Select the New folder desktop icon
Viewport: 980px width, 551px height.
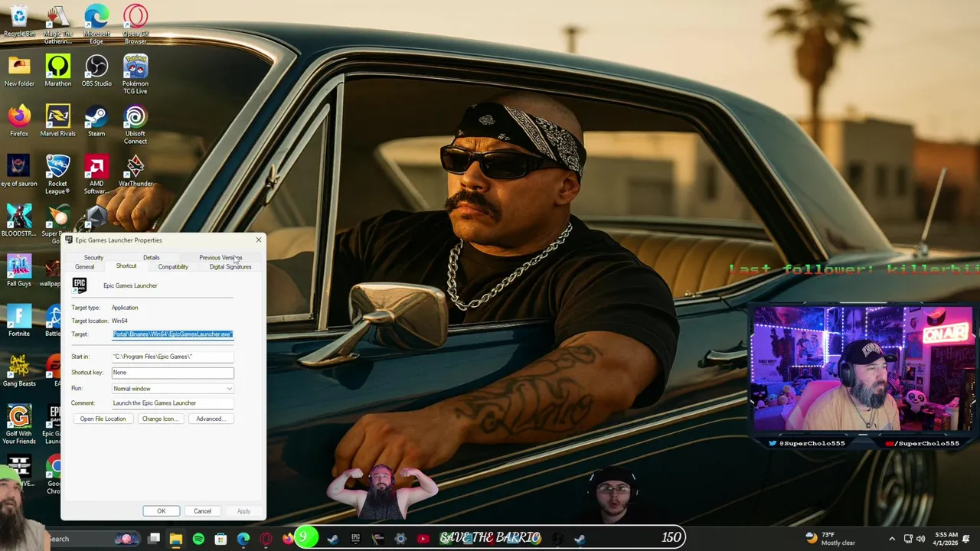[19, 70]
